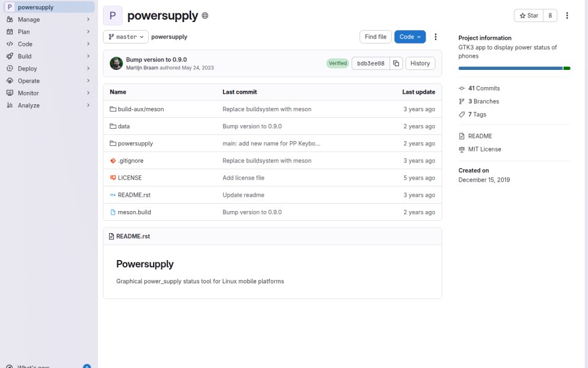The width and height of the screenshot is (588, 368).
Task: Open MIT License link in project info
Action: (484, 149)
